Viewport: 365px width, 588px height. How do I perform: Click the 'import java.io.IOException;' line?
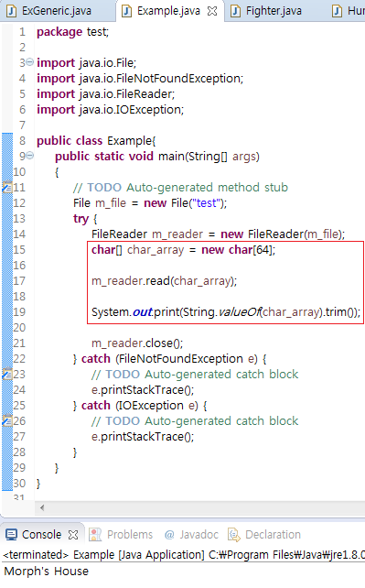[x=111, y=110]
